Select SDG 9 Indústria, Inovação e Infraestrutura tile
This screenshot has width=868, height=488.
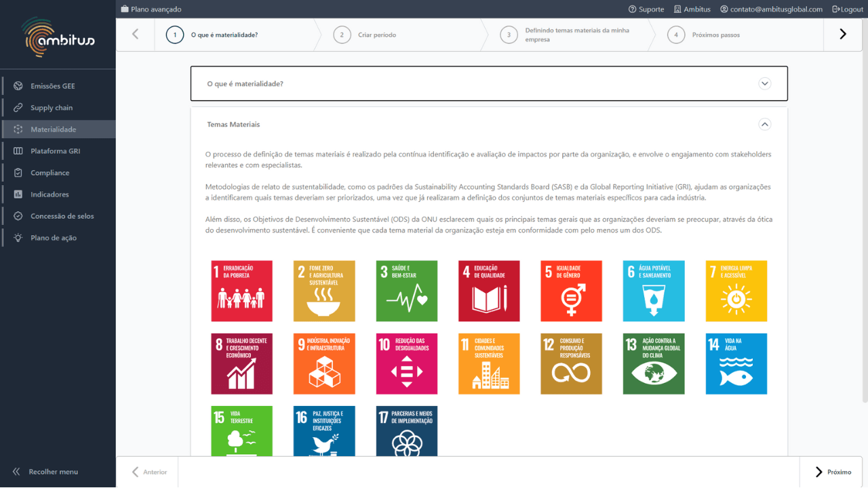coord(324,364)
